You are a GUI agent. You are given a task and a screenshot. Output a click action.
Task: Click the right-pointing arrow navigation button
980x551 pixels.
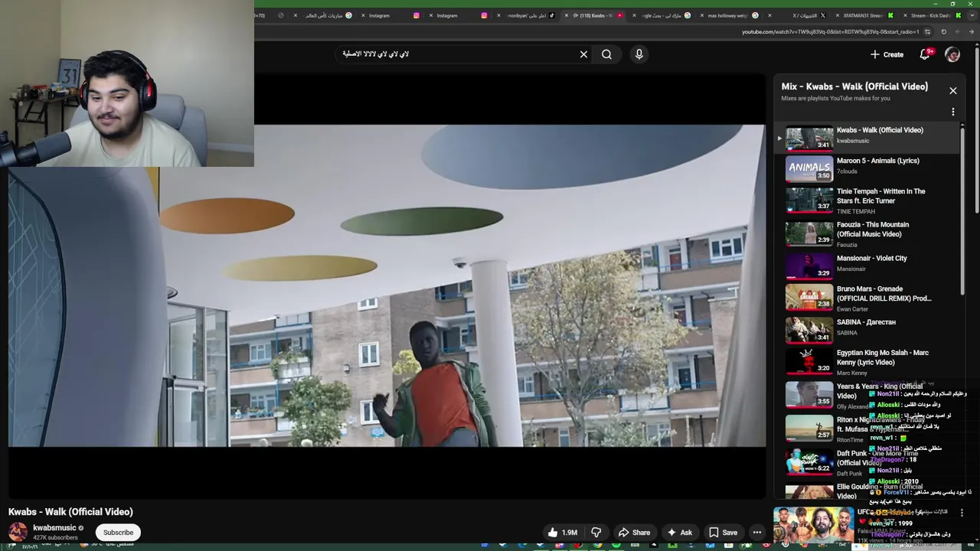(972, 31)
